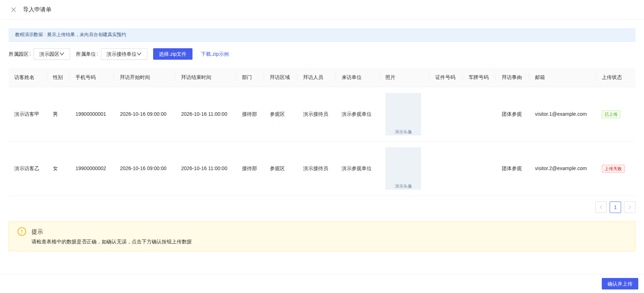Click the name cell 演示访客甲
The height and width of the screenshot is (293, 644).
pyautogui.click(x=26, y=114)
